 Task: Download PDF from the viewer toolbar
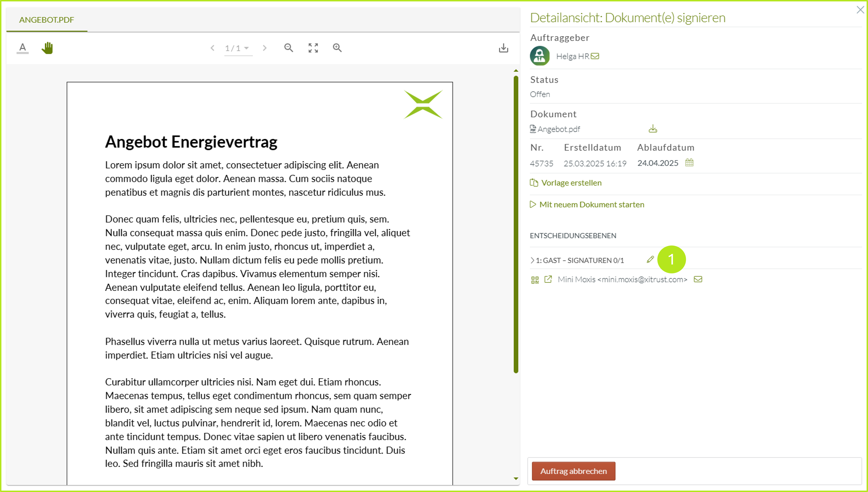(503, 48)
